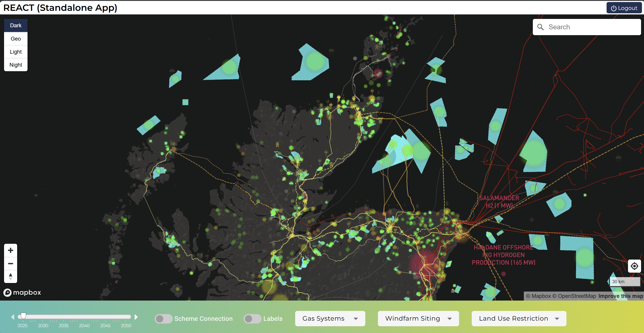Viewport: 644px width, 333px height.
Task: Open the Mapbox logo link
Action: (22, 292)
